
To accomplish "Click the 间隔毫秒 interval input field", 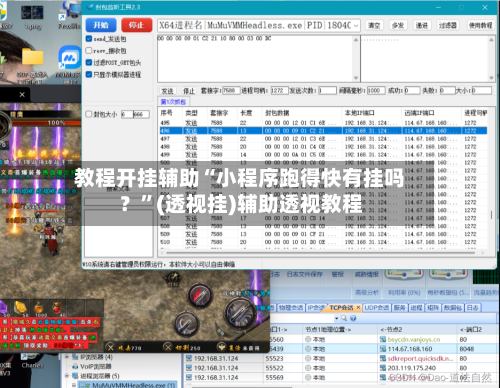I will (376, 90).
